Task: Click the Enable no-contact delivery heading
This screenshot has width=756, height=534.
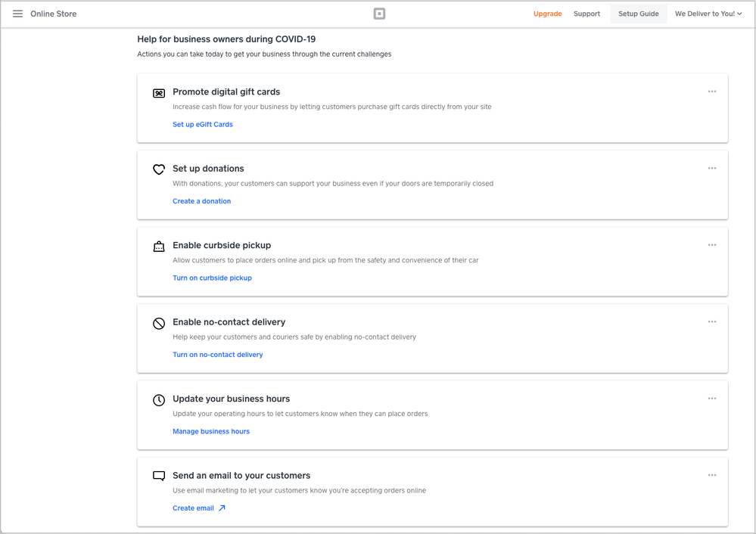Action: 229,322
